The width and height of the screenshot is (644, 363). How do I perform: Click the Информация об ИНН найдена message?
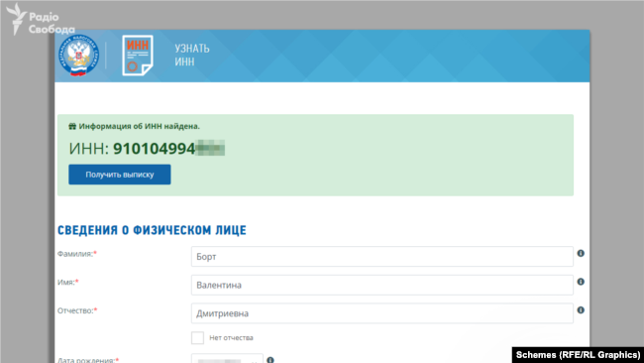[x=140, y=126]
